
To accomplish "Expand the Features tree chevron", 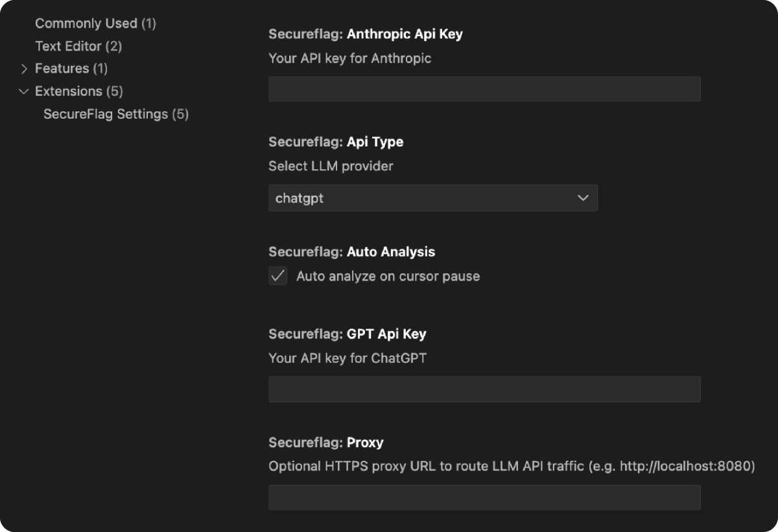I will tap(24, 69).
